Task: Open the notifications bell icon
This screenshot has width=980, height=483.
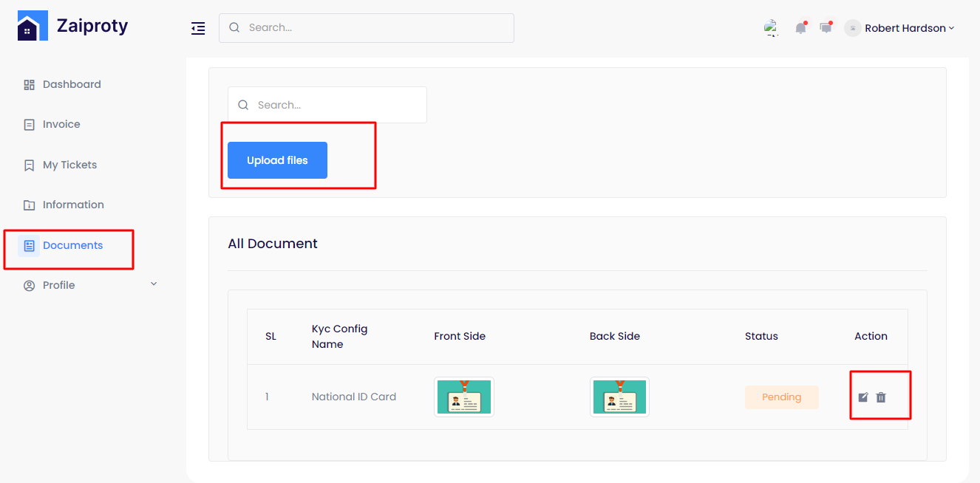Action: pos(800,28)
